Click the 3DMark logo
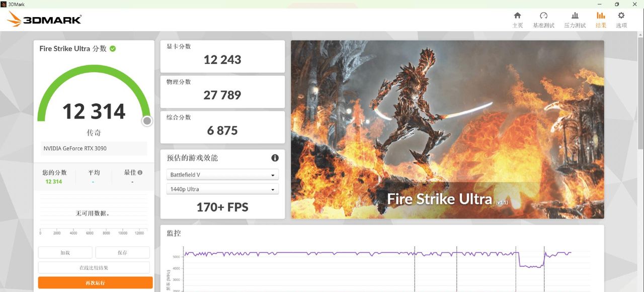Viewport: 644px width, 292px height. (44, 20)
